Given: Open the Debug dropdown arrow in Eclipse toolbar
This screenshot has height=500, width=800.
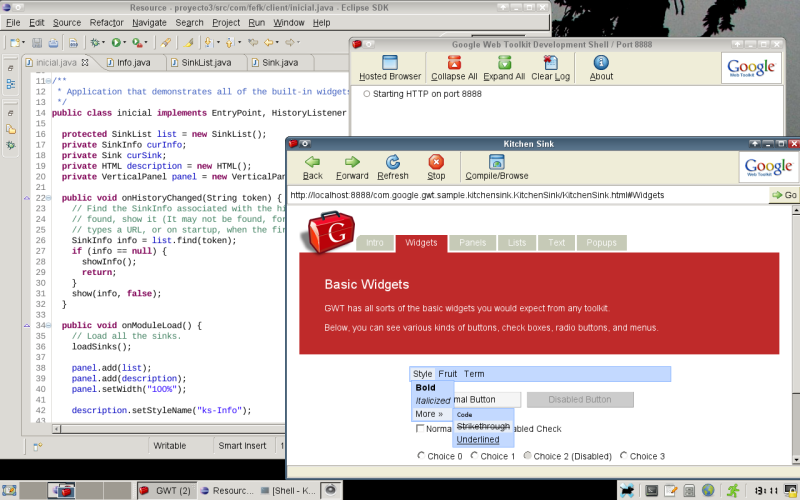Looking at the screenshot, I should tap(104, 42).
